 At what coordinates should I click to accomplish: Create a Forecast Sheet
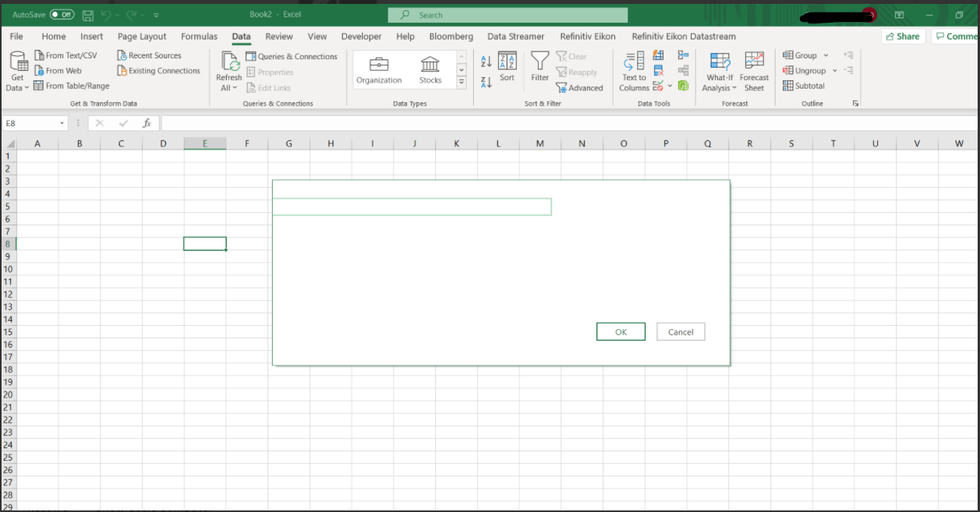click(x=754, y=72)
